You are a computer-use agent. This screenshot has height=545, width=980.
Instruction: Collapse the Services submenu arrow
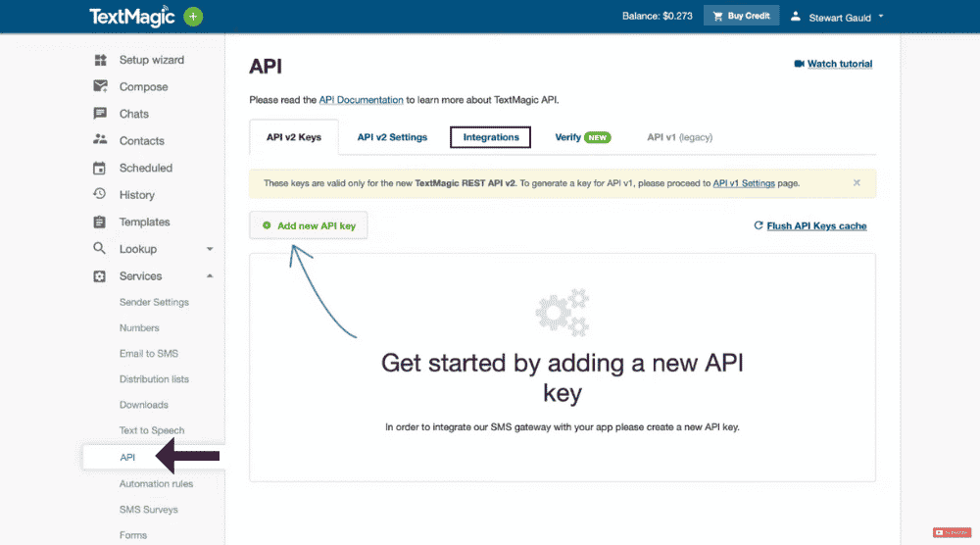tap(210, 275)
